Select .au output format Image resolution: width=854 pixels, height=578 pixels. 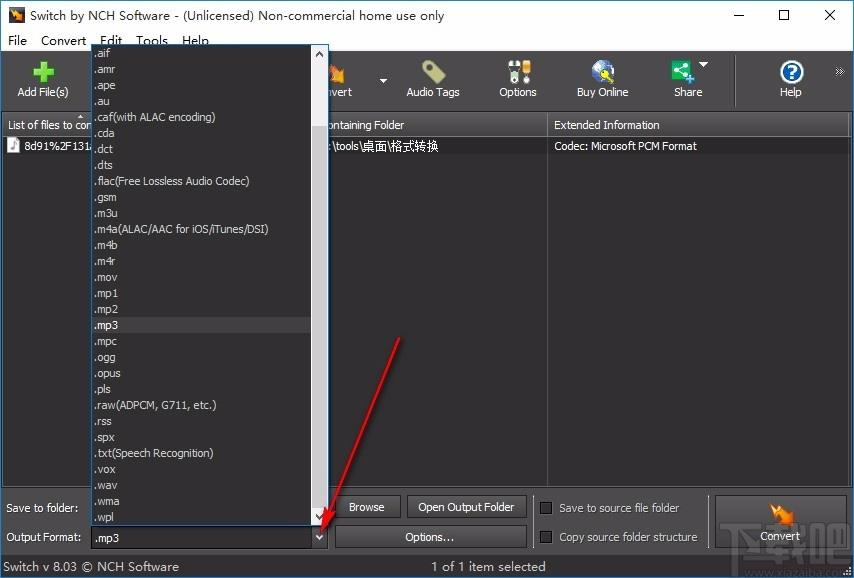[x=200, y=101]
